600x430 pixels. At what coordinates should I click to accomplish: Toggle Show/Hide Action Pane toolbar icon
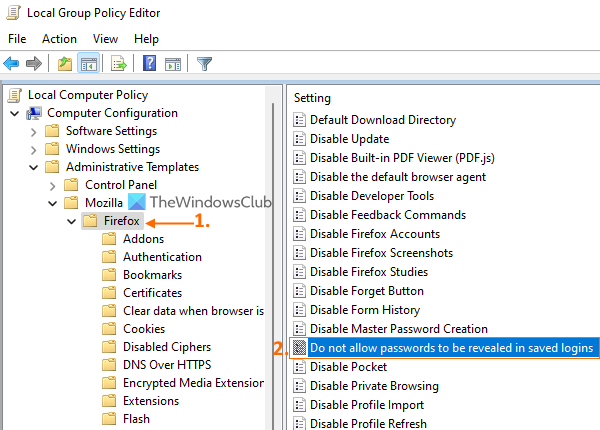click(x=173, y=64)
